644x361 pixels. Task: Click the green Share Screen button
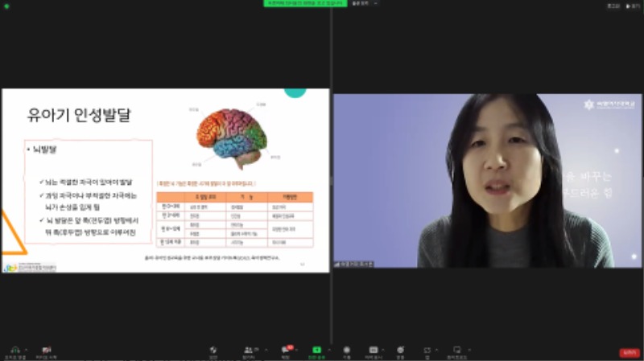coord(316,351)
